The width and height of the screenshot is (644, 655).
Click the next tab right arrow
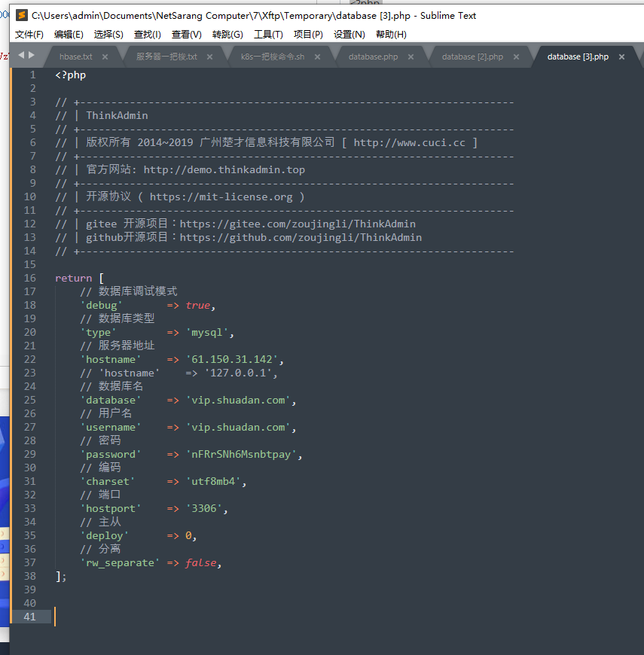pos(32,55)
